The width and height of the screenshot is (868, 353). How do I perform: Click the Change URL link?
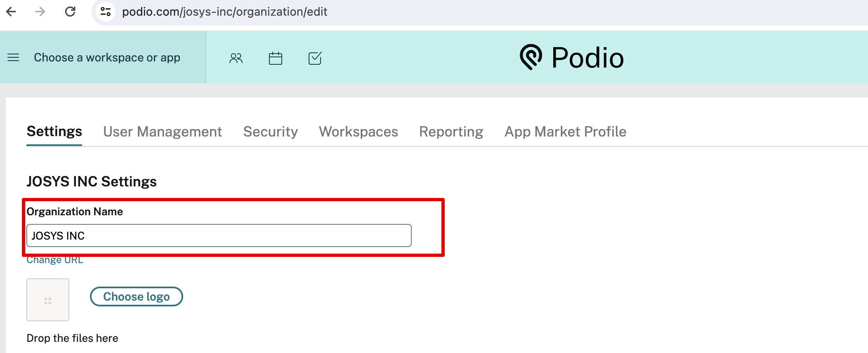(x=55, y=261)
